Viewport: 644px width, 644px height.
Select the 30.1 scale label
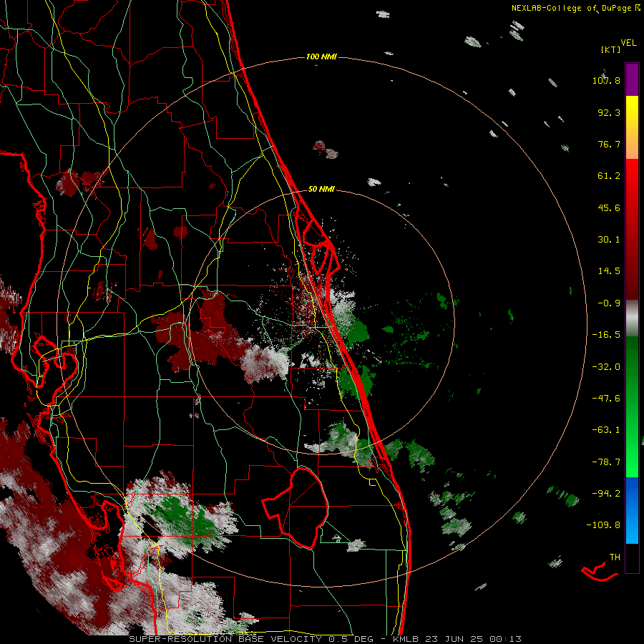pyautogui.click(x=609, y=240)
